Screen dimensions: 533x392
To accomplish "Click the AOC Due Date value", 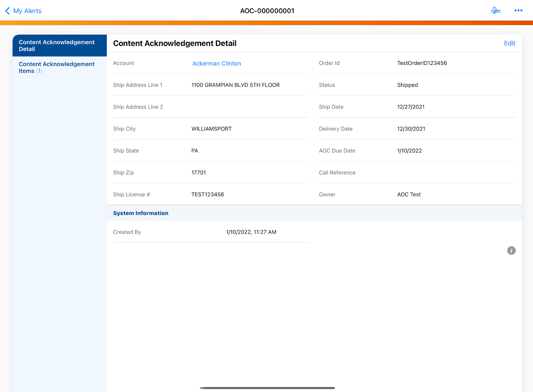I will point(409,151).
